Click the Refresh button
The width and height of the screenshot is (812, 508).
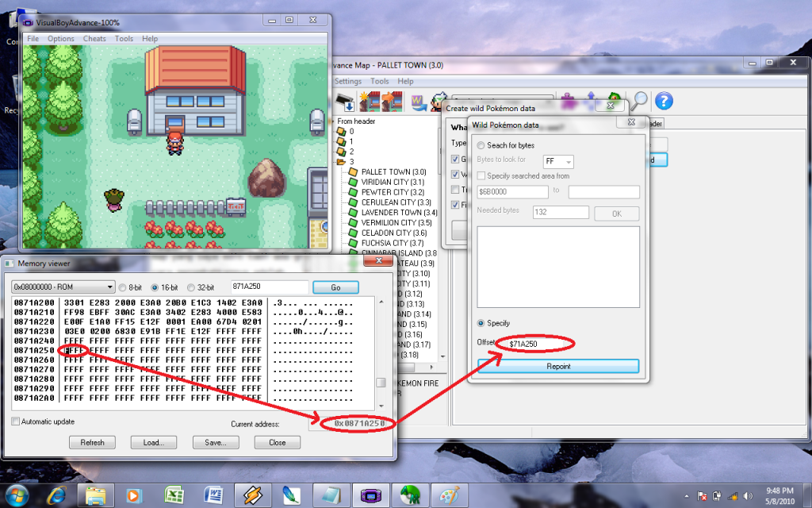[x=92, y=443]
